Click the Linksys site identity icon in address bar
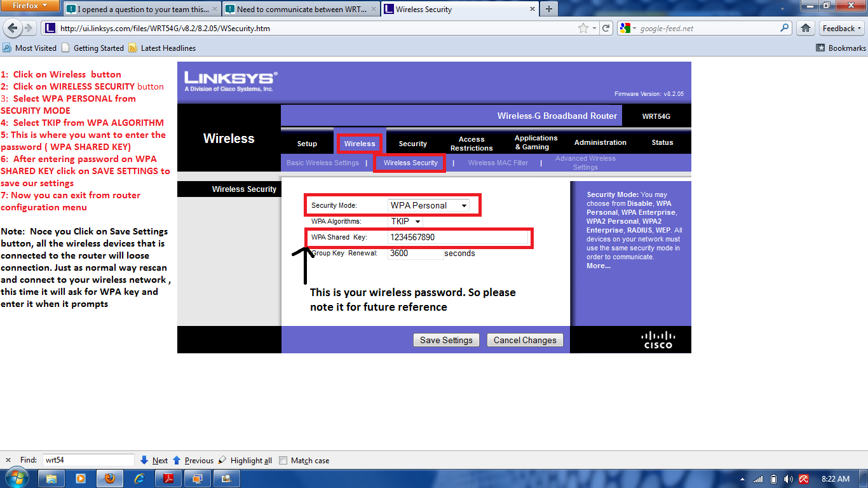Viewport: 868px width, 488px height. 50,28
